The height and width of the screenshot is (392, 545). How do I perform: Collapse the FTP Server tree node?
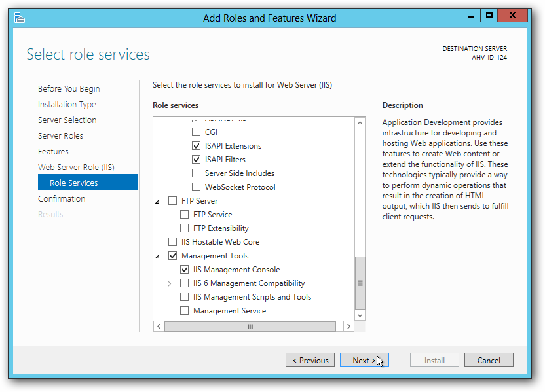[157, 202]
